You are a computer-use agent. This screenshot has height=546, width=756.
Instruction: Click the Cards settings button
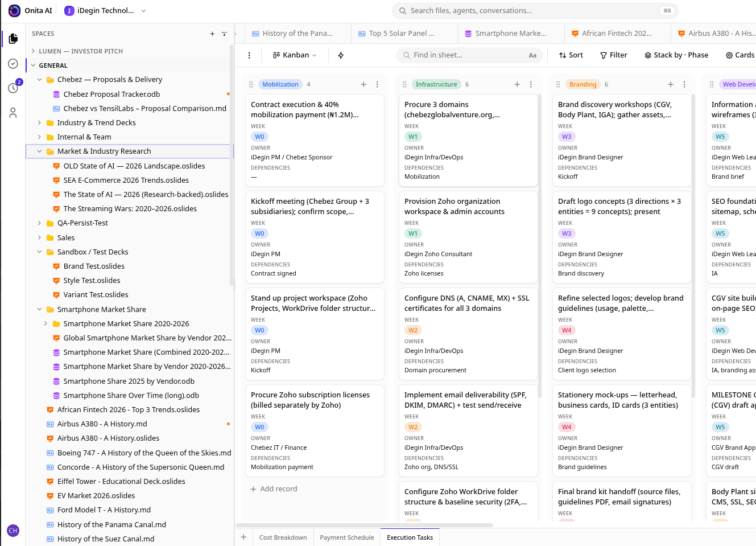click(x=740, y=55)
